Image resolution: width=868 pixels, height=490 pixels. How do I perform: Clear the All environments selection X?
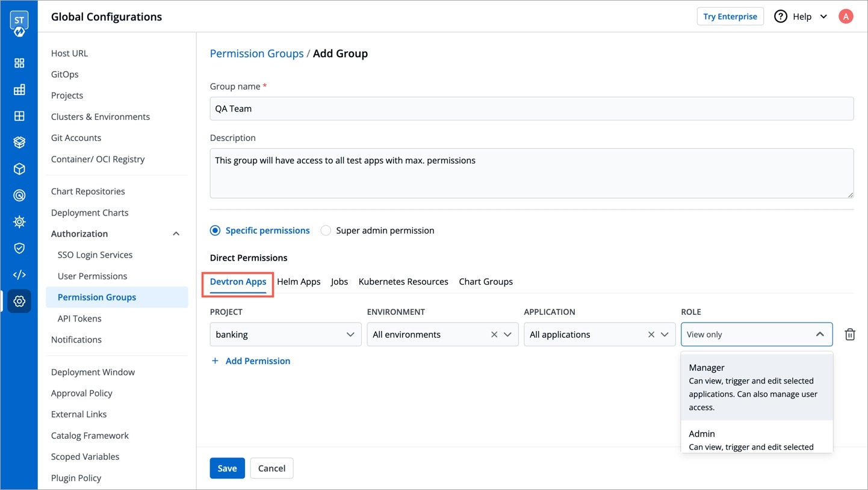(x=494, y=335)
